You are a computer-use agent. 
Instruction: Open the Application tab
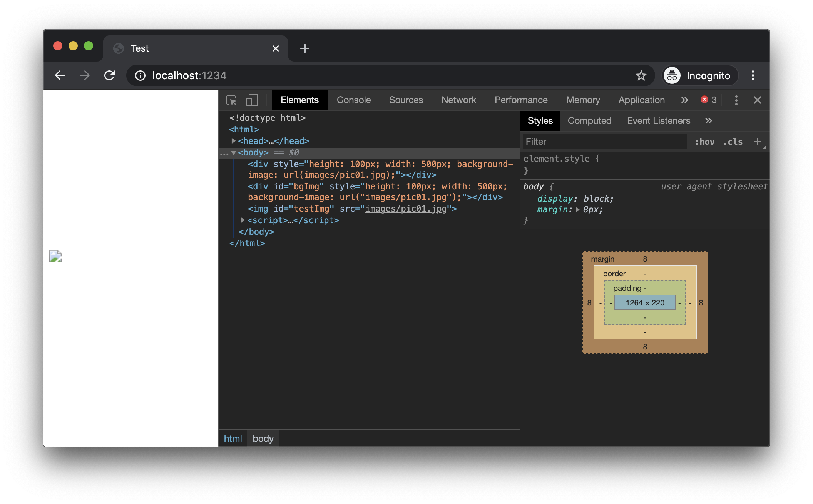coord(641,100)
